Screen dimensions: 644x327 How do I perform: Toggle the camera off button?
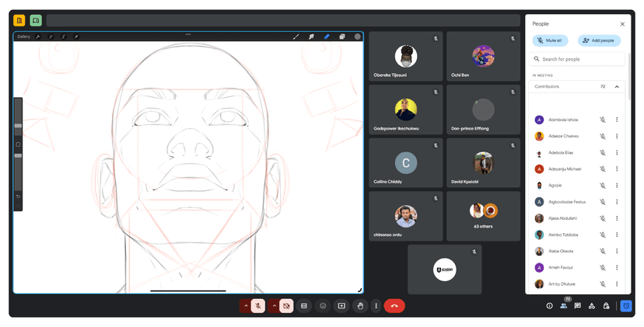[286, 306]
